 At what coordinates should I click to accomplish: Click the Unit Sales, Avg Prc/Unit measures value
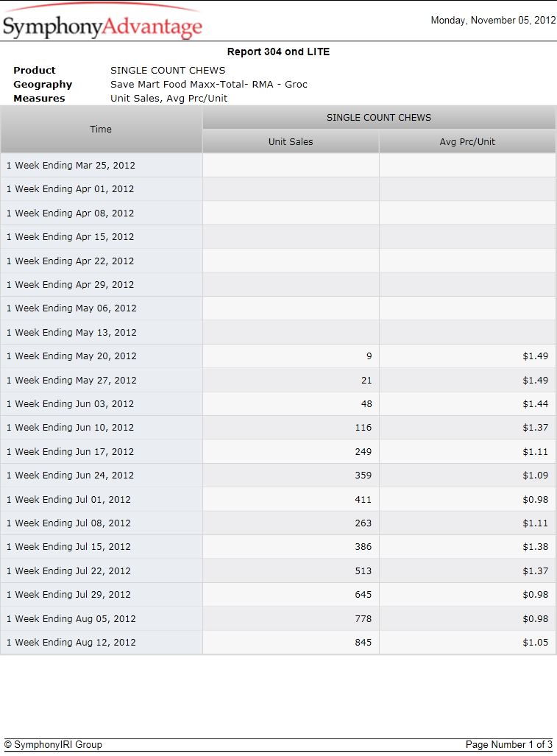[x=168, y=99]
